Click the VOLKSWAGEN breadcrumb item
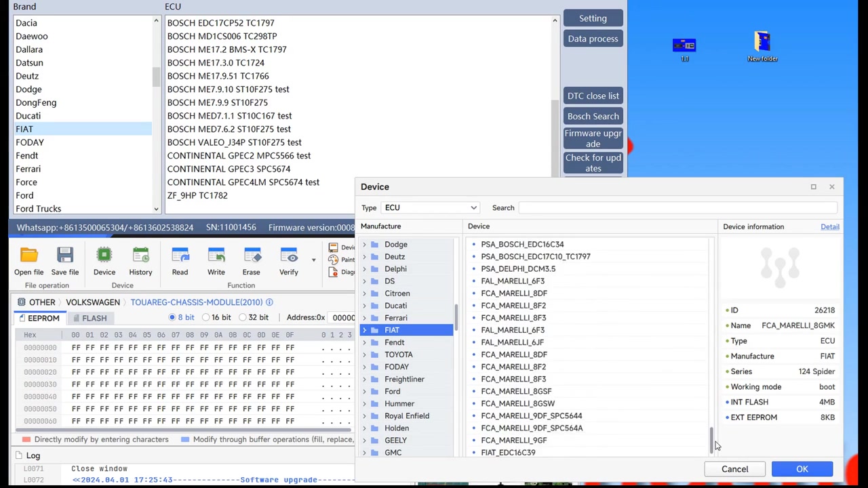The height and width of the screenshot is (488, 868). click(x=93, y=302)
